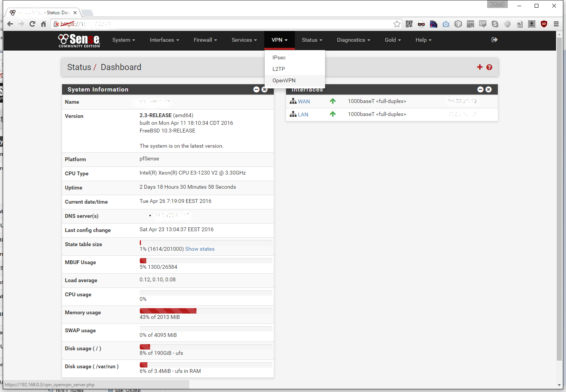Click the LAN green up-arrow status icon
This screenshot has width=566, height=392.
point(332,114)
